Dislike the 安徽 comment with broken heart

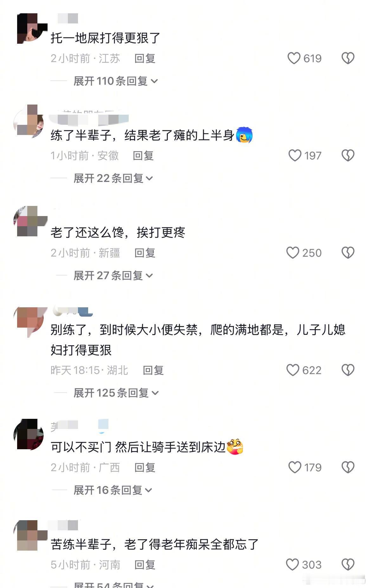tap(348, 156)
